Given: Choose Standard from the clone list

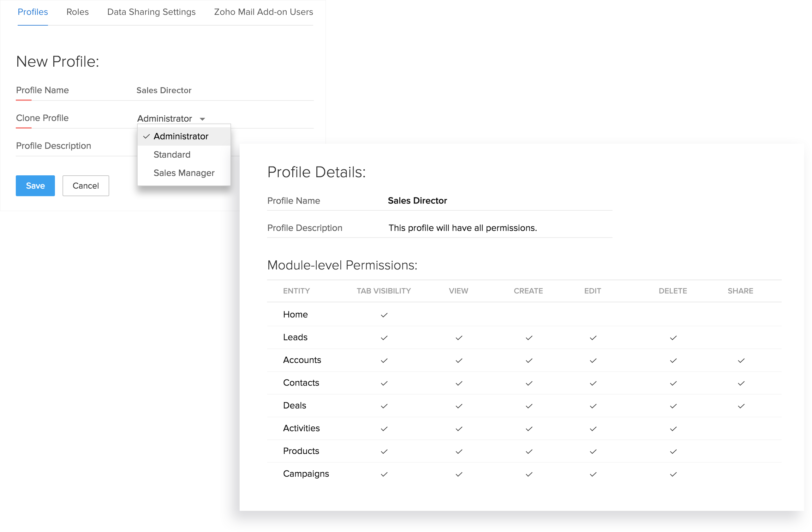Looking at the screenshot, I should [x=172, y=155].
